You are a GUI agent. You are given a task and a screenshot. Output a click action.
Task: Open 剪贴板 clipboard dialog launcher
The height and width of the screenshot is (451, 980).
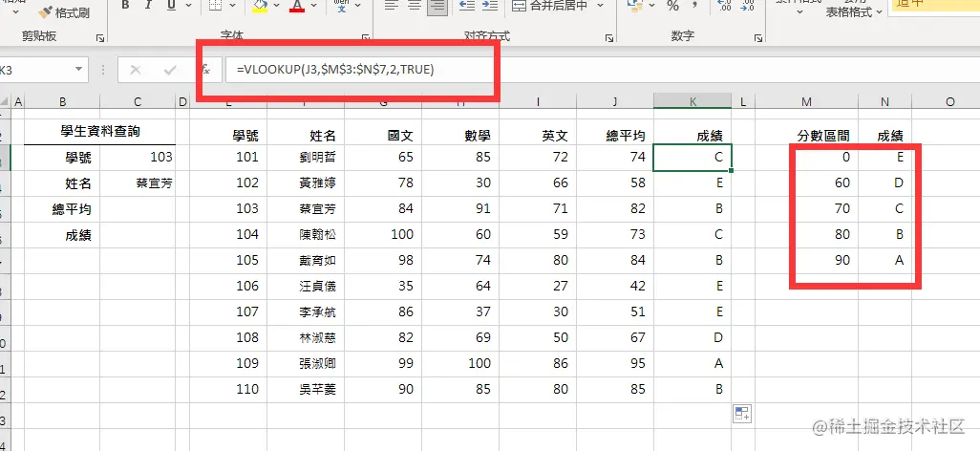(x=100, y=38)
